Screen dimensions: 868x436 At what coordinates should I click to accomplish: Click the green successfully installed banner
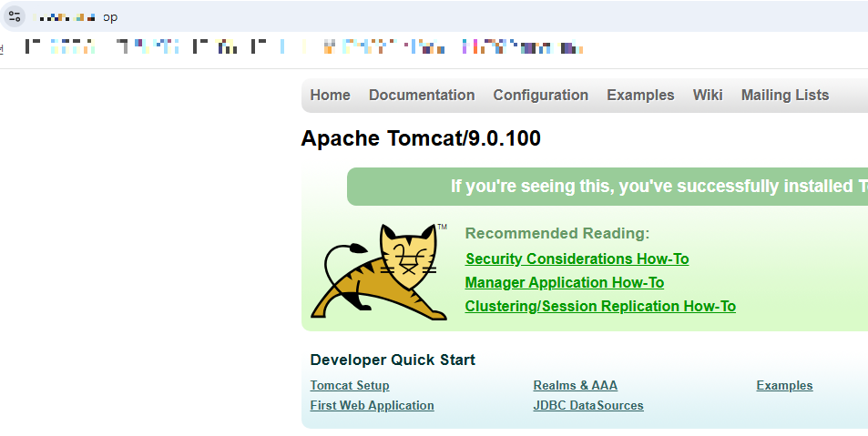pos(608,187)
